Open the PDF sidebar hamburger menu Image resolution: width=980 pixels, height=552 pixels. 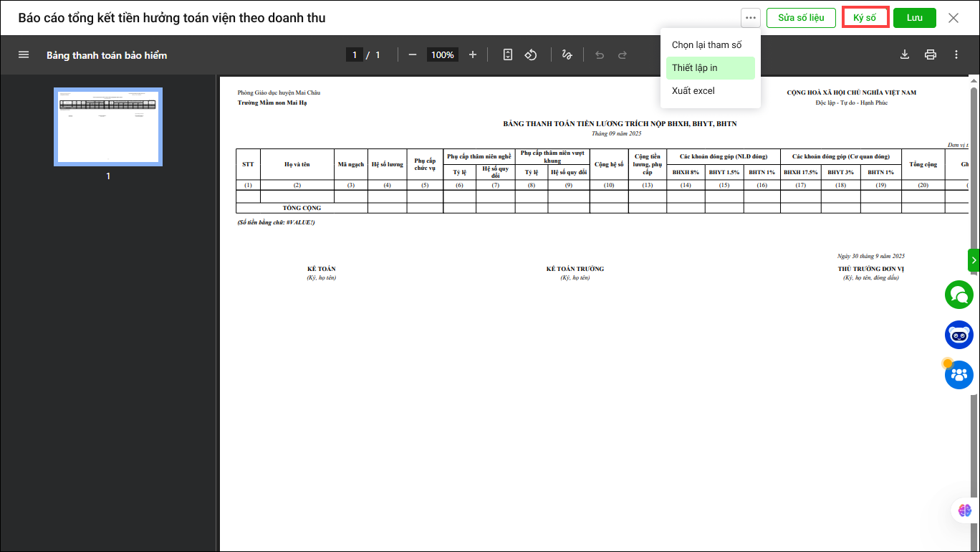pos(24,54)
